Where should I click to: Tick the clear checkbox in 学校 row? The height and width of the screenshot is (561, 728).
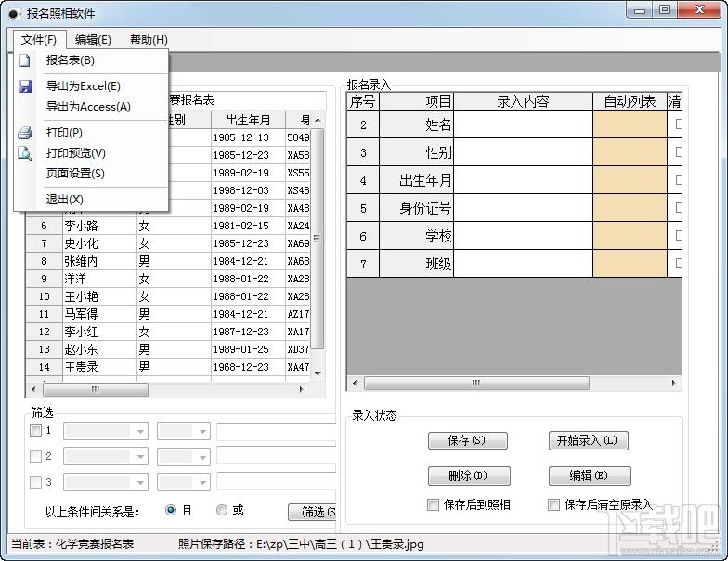679,236
